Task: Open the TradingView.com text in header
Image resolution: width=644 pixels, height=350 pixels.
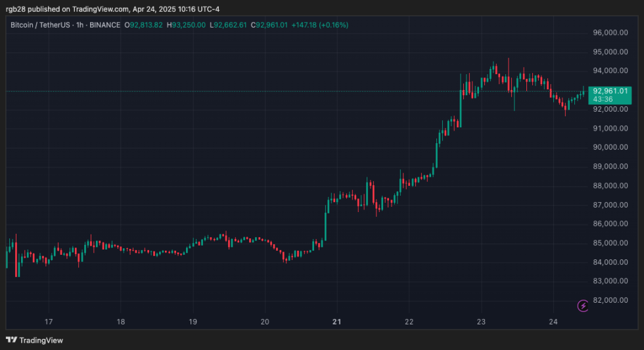Action: pyautogui.click(x=98, y=8)
